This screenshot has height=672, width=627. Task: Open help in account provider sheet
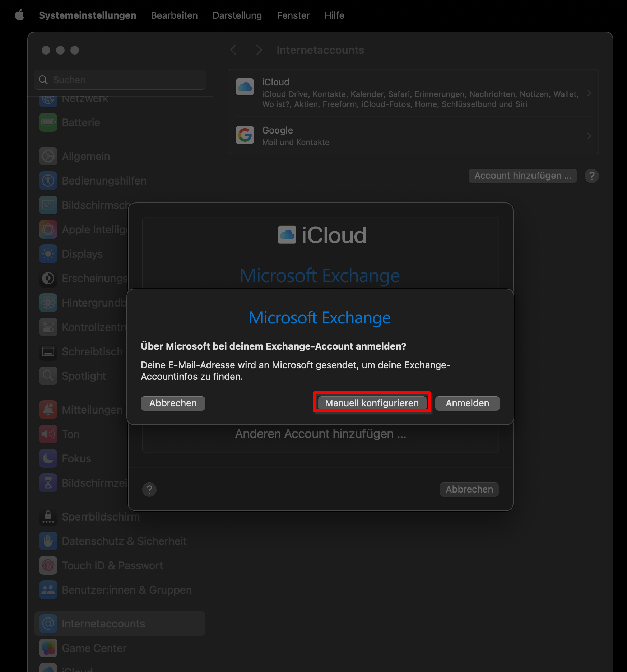point(149,489)
